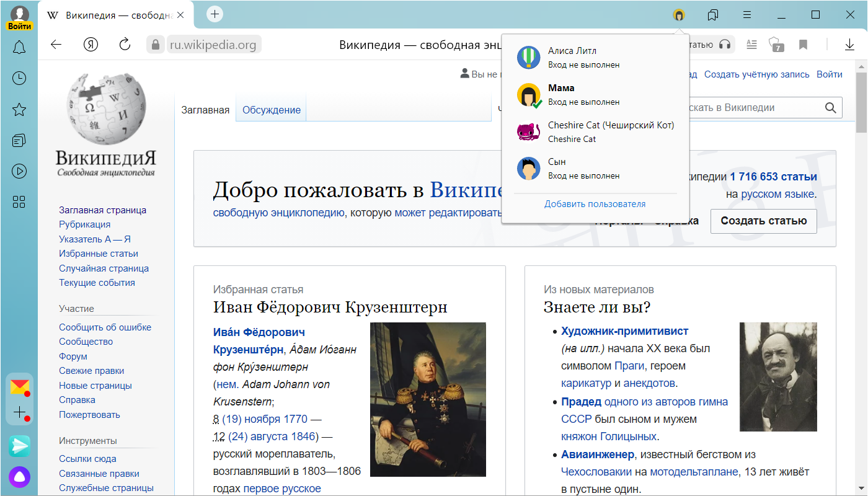The height and width of the screenshot is (496, 868).
Task: Open tabs manager icon in the sidebar
Action: point(19,141)
